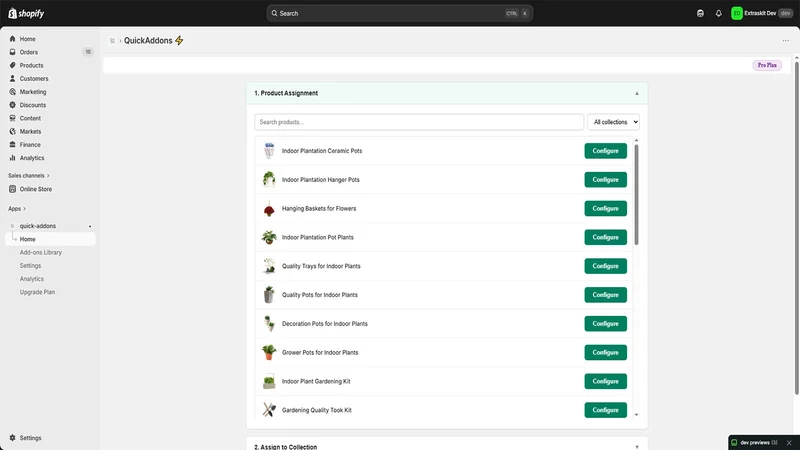
Task: Select quick-addons app entry
Action: [x=38, y=226]
